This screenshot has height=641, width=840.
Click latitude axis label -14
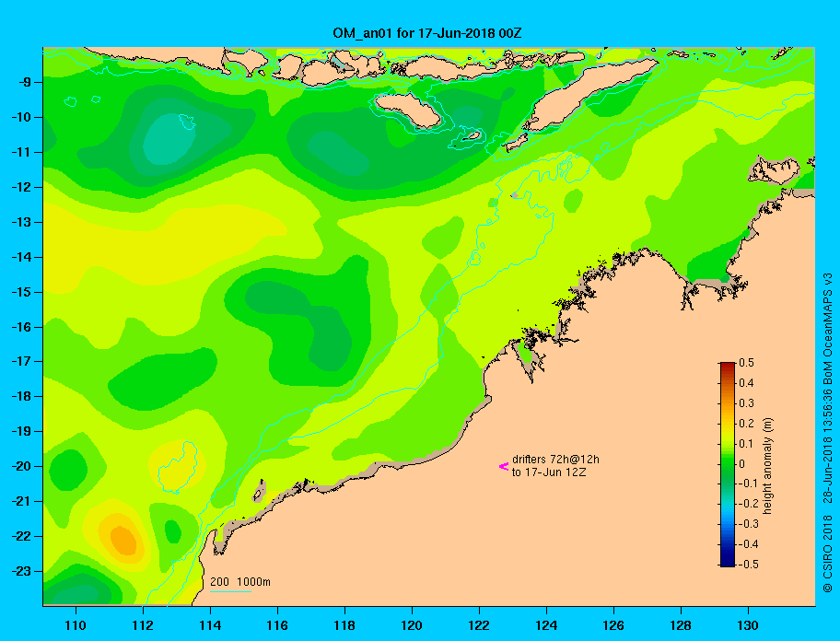(21, 257)
